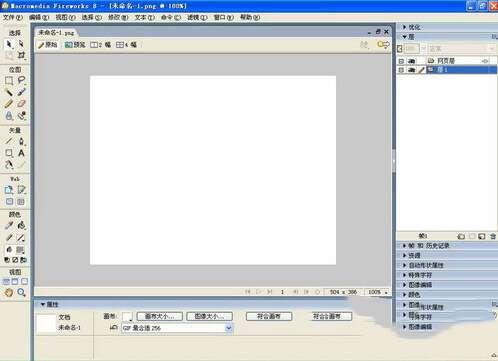Screen dimensions: 498x361
Task: Click Set Default Stroke/Fill Colors button
Action: coord(7,260)
